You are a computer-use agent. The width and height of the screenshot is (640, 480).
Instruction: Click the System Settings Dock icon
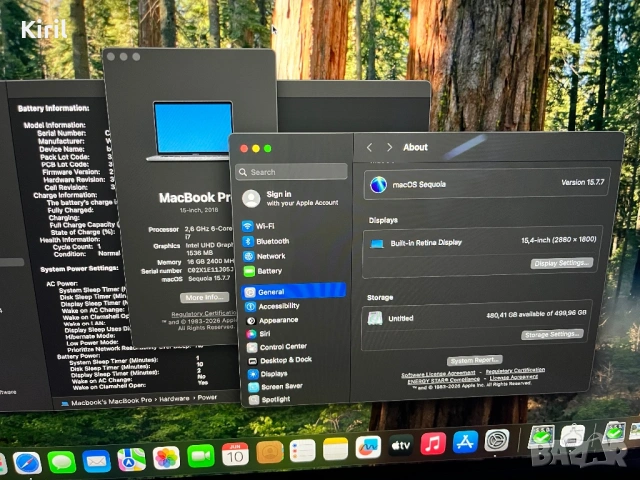point(497,440)
